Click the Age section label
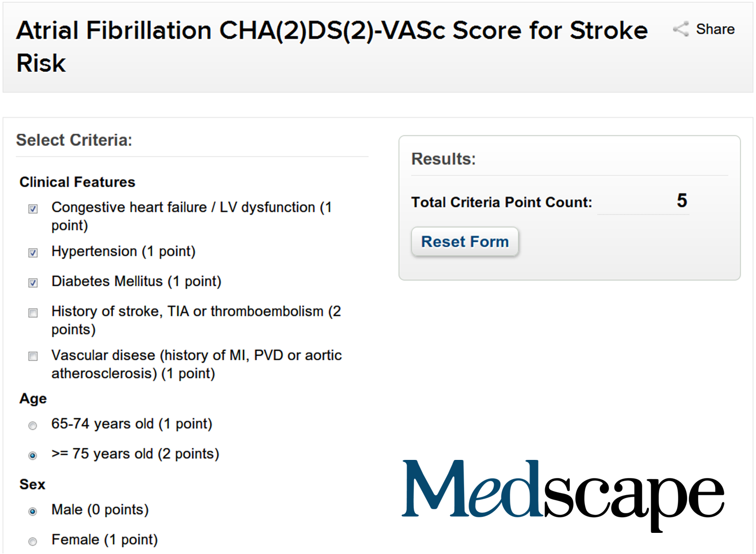This screenshot has width=756, height=554. 32,399
